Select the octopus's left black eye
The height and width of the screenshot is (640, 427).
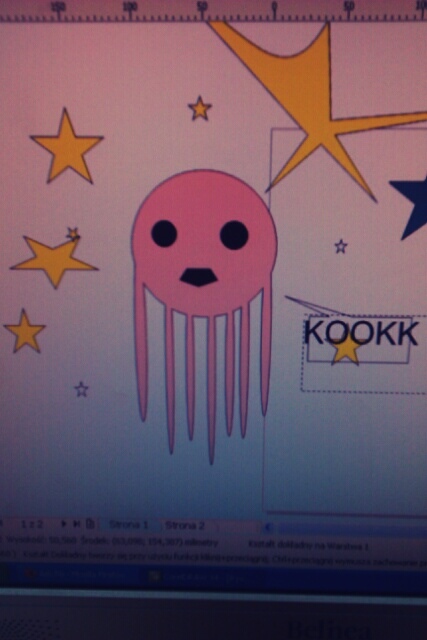point(164,233)
